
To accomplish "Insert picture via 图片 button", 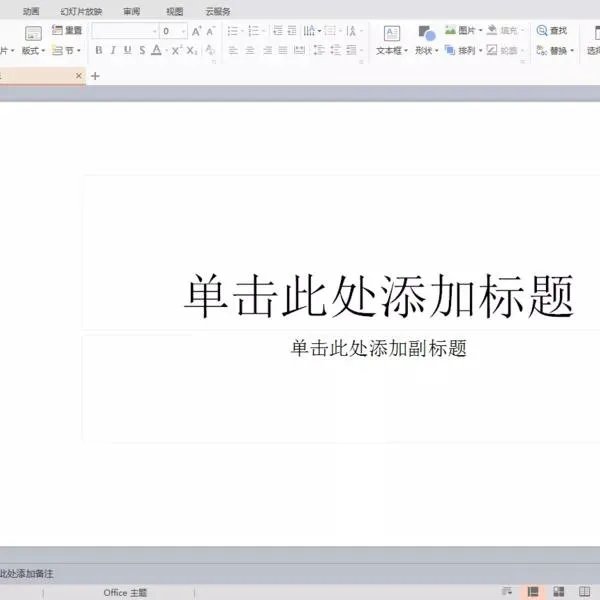I will tap(460, 30).
